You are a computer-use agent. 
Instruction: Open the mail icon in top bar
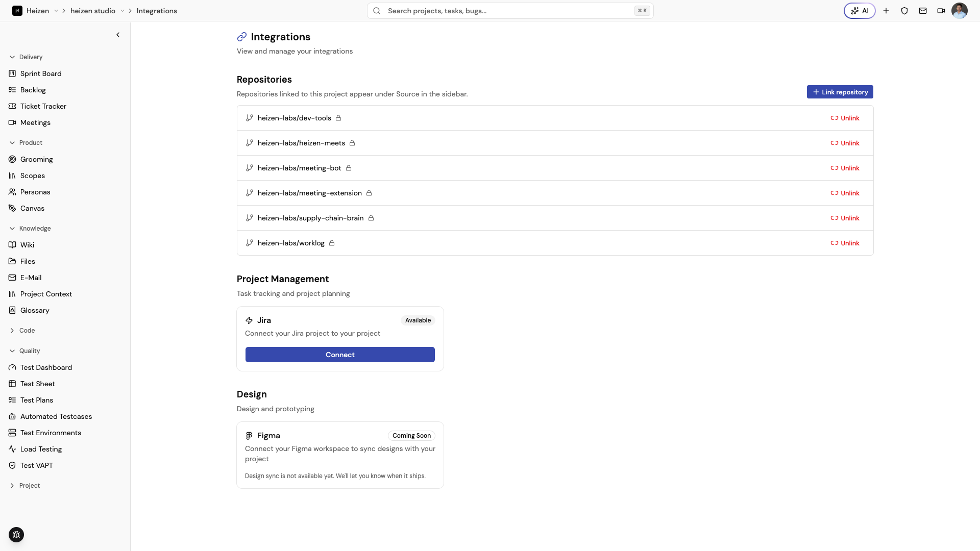[923, 11]
